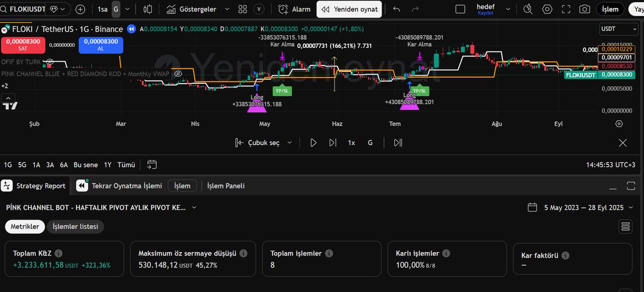Select the G daily timeframe in toolbar
Viewport: 644px width, 292px height.
point(116,9)
